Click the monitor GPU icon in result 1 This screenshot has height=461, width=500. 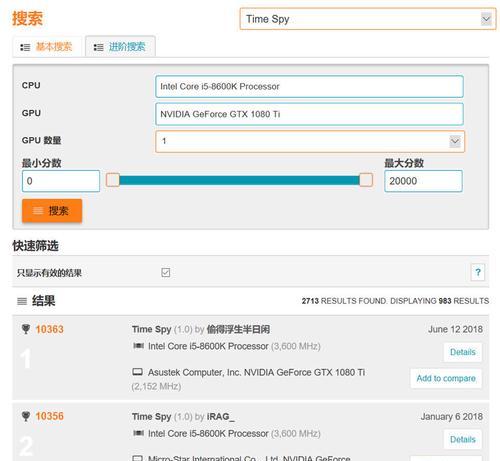pos(138,372)
